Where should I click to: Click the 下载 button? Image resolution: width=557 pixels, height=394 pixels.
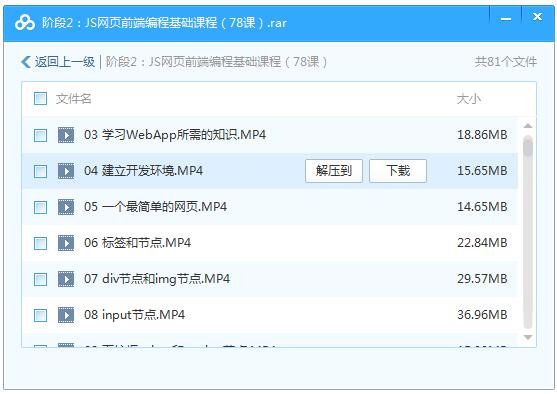pyautogui.click(x=398, y=171)
